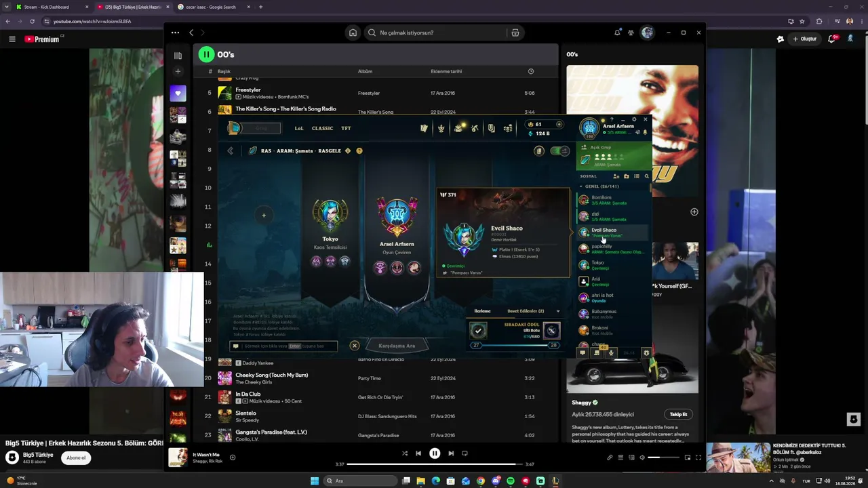Sort playlist by duration clock icon

coord(531,71)
